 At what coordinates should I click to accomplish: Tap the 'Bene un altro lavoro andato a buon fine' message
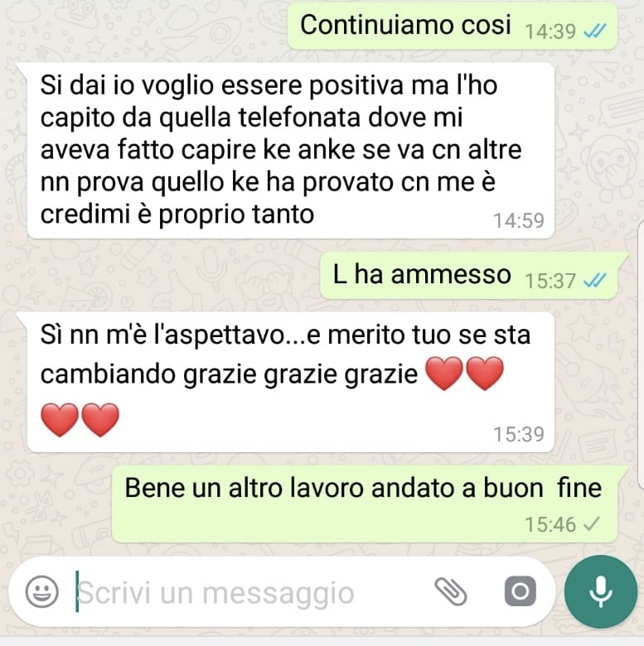pyautogui.click(x=365, y=504)
